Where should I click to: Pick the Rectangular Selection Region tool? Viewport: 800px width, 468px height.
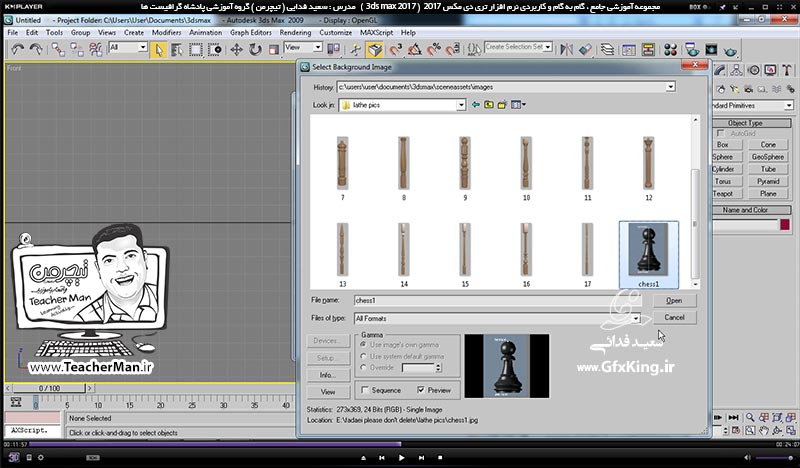(x=196, y=50)
